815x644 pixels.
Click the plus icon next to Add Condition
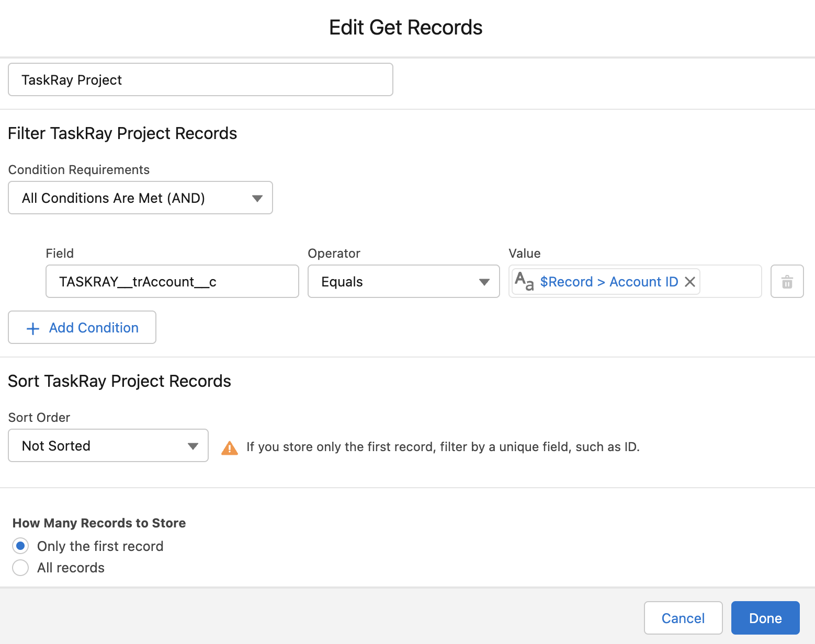(32, 328)
